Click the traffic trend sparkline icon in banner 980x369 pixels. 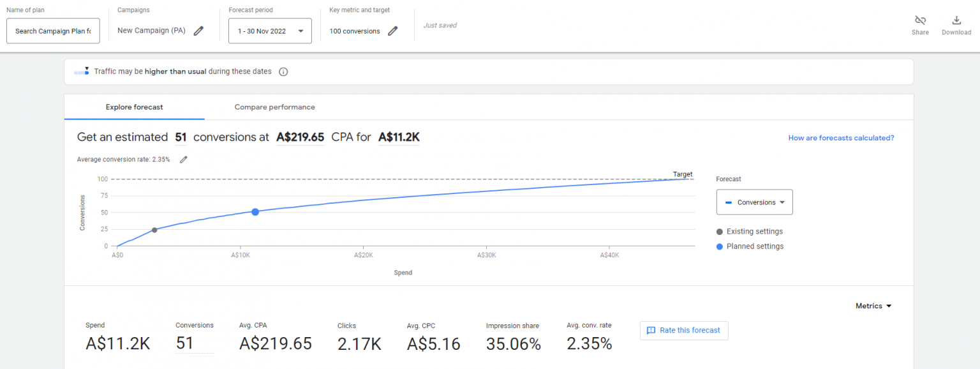click(x=81, y=72)
